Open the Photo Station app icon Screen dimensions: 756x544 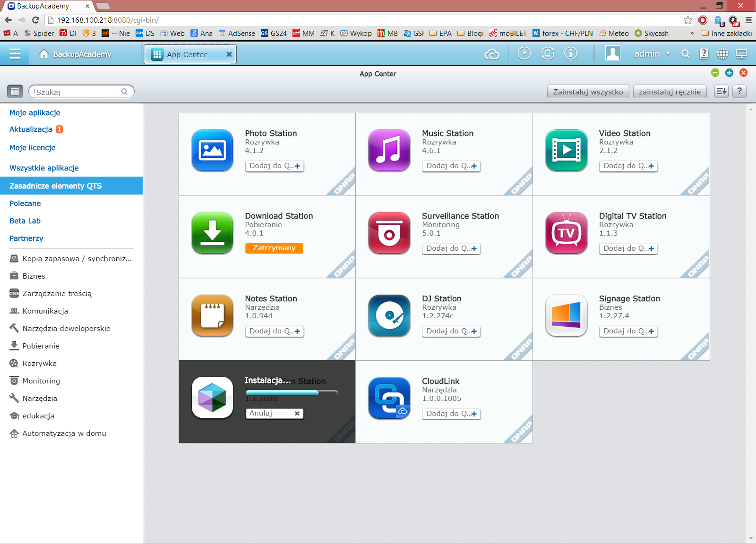point(212,150)
